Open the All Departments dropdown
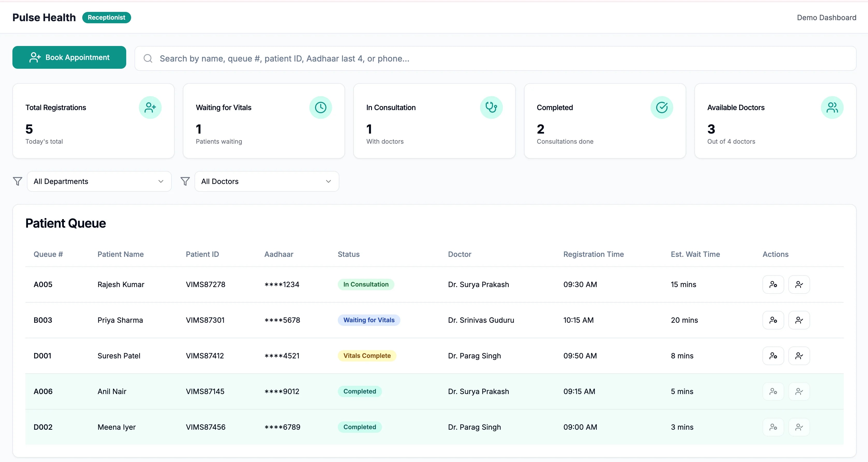The width and height of the screenshot is (868, 462). point(99,181)
